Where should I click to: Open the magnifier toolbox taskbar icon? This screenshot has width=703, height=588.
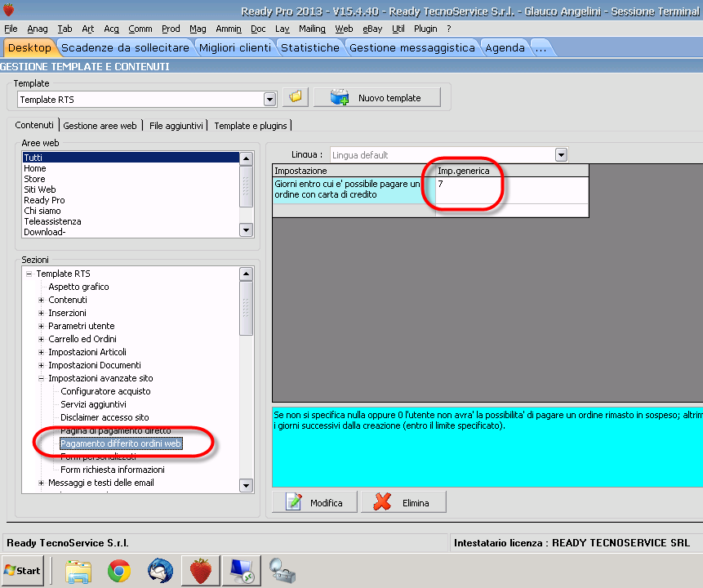pos(282,570)
